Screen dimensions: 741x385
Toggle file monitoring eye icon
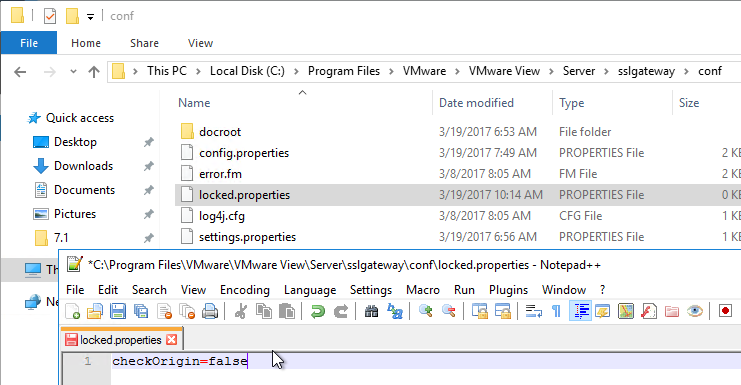click(695, 311)
